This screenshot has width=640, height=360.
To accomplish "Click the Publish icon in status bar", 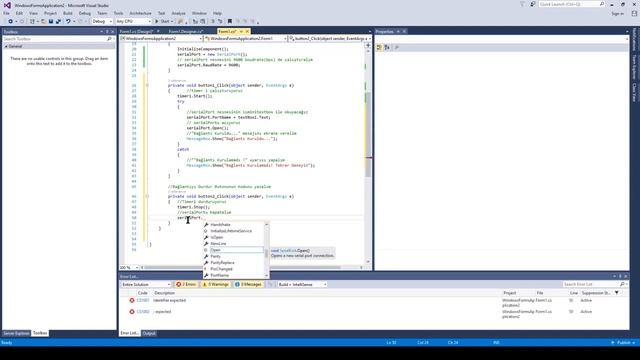I will click(x=613, y=342).
